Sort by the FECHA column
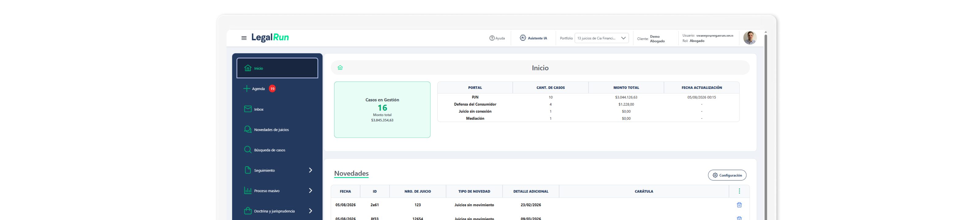 pyautogui.click(x=345, y=192)
